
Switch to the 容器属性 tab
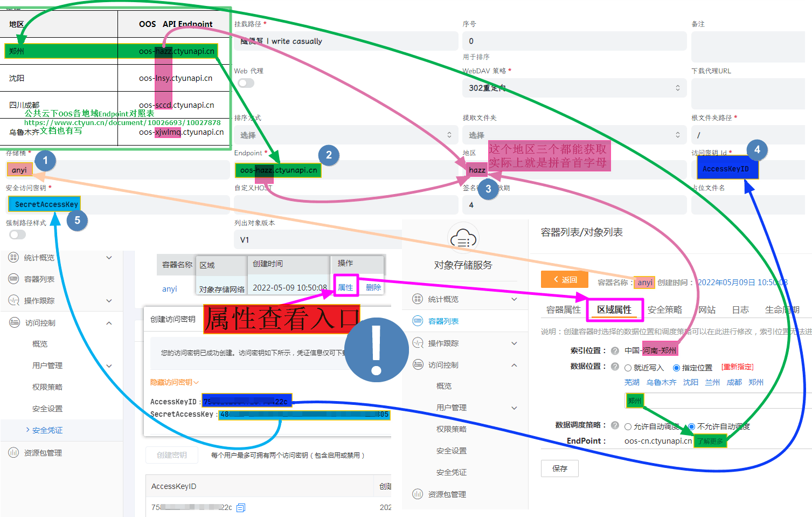pos(563,309)
